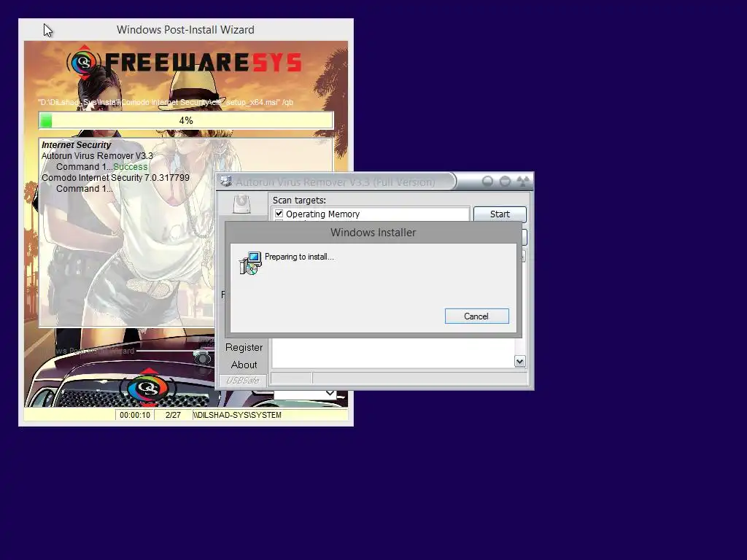Viewport: 747px width, 560px height.
Task: Click the green 'Success' status text
Action: [x=131, y=167]
